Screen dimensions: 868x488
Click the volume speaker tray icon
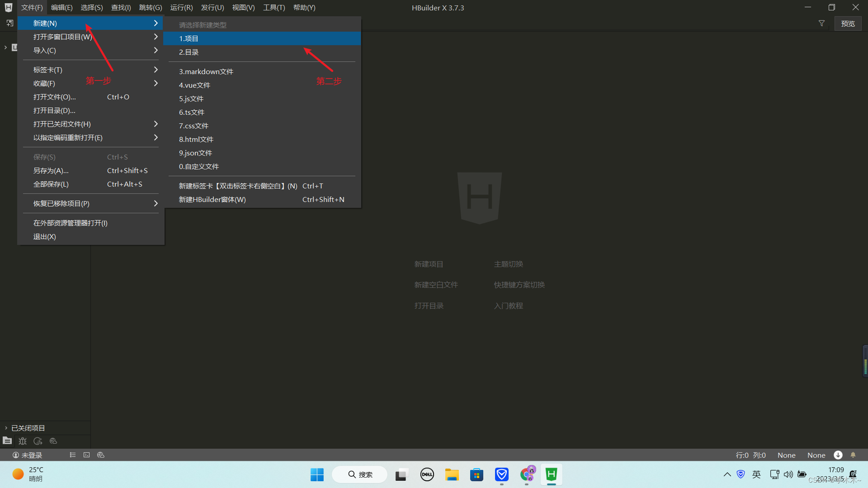pyautogui.click(x=788, y=474)
